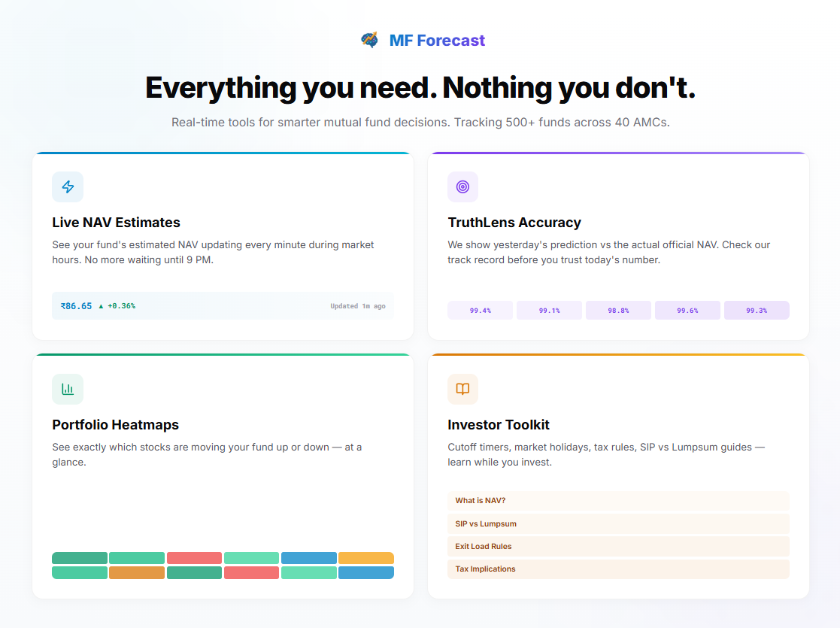The height and width of the screenshot is (628, 840).
Task: Click the bottom-row blue heatmap tile
Action: [x=366, y=573]
